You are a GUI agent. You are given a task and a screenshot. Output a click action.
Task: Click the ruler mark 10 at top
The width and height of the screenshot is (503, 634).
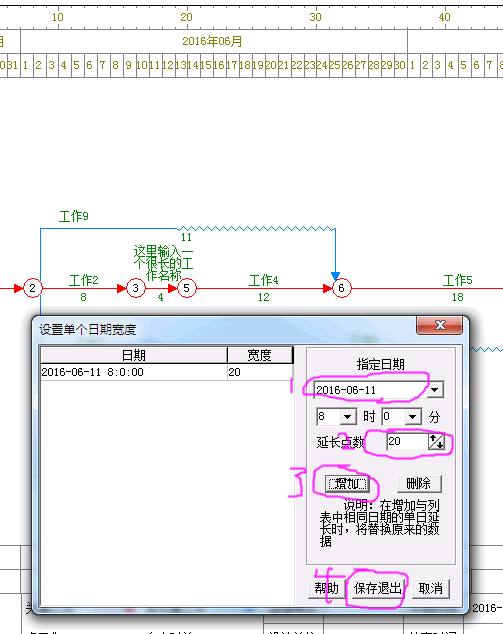coord(57,17)
